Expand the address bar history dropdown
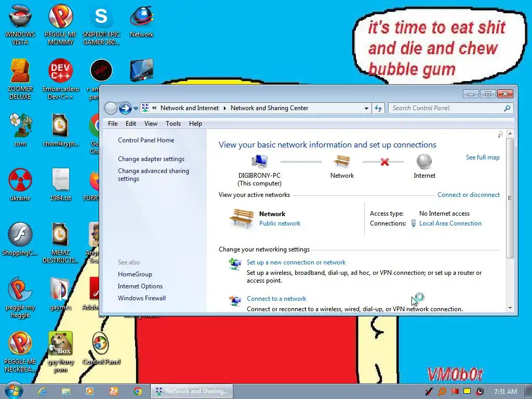 click(366, 108)
